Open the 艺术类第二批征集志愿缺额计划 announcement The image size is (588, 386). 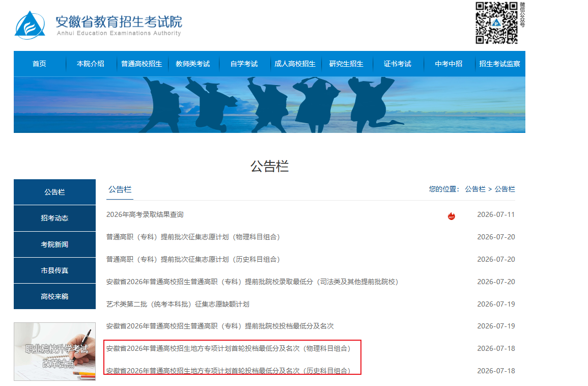click(178, 304)
